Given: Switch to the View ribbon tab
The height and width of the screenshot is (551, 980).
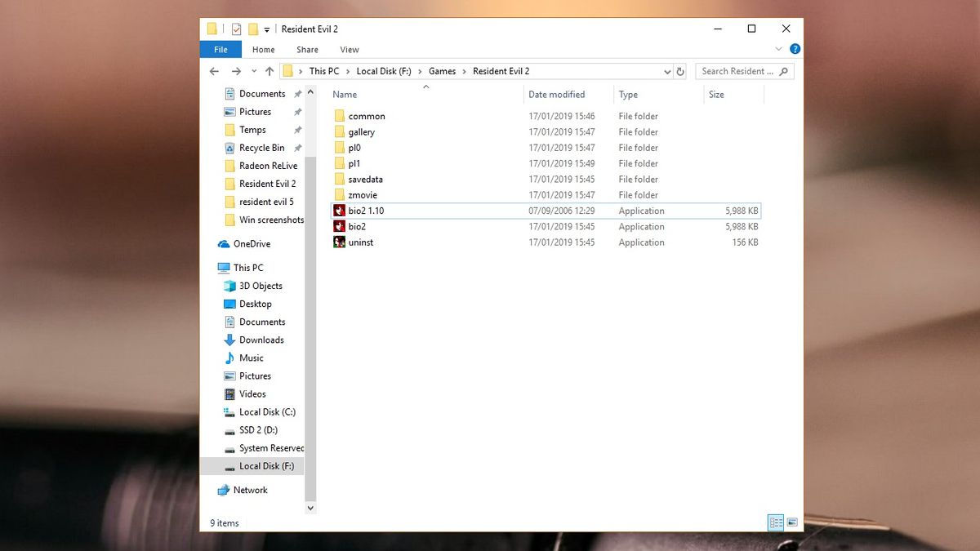Looking at the screenshot, I should click(x=350, y=49).
